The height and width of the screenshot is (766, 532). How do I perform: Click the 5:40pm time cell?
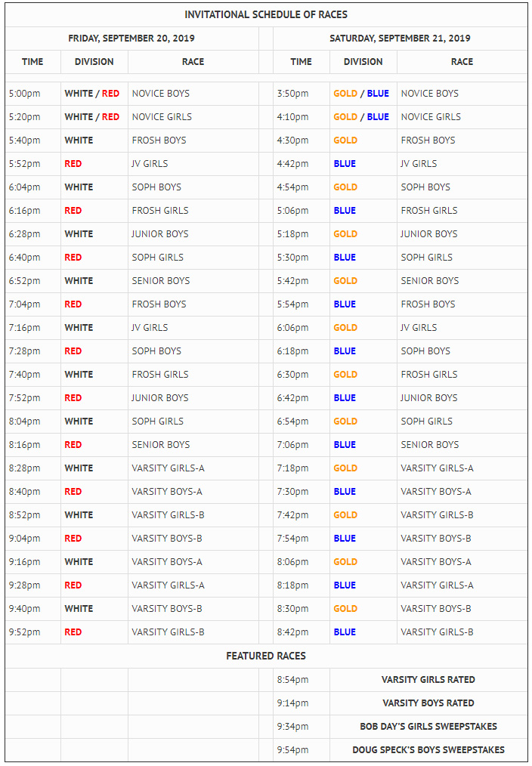(33, 141)
